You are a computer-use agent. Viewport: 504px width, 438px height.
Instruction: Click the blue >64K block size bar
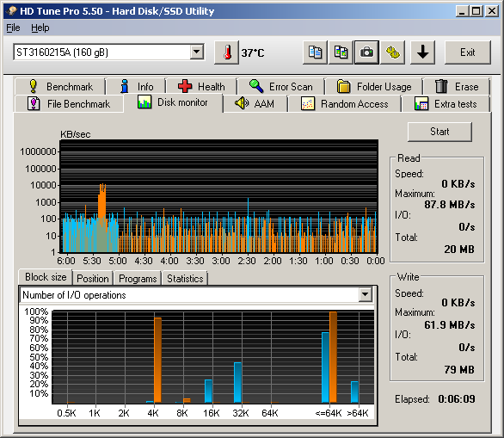tap(354, 392)
